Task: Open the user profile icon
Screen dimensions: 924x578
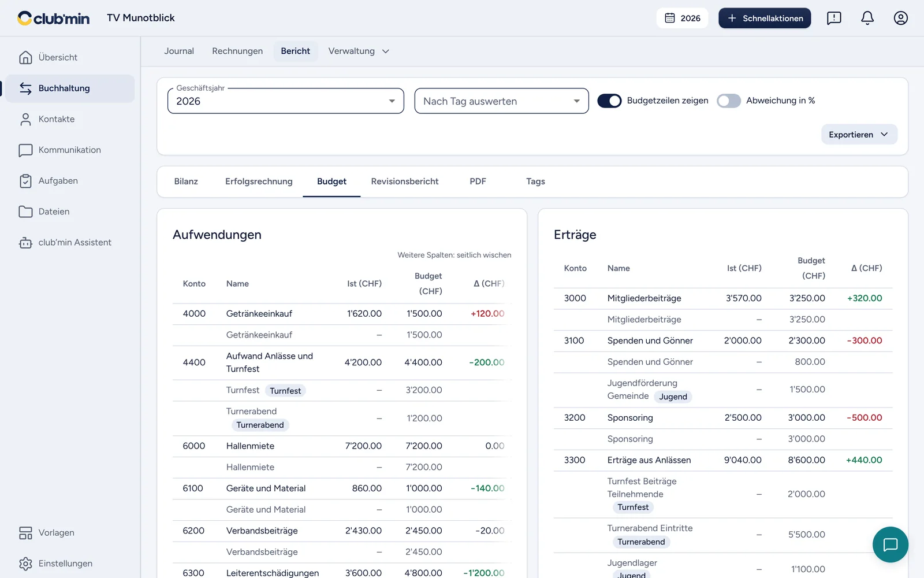Action: point(901,18)
